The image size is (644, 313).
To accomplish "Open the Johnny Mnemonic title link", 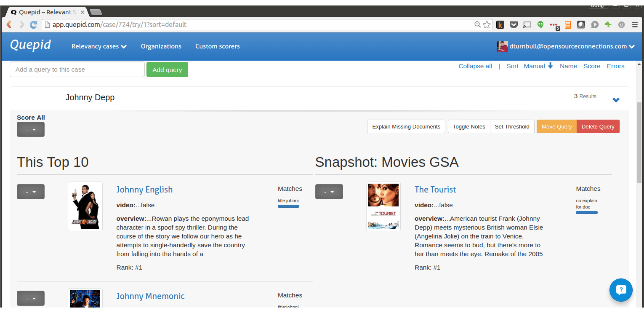I will 150,296.
